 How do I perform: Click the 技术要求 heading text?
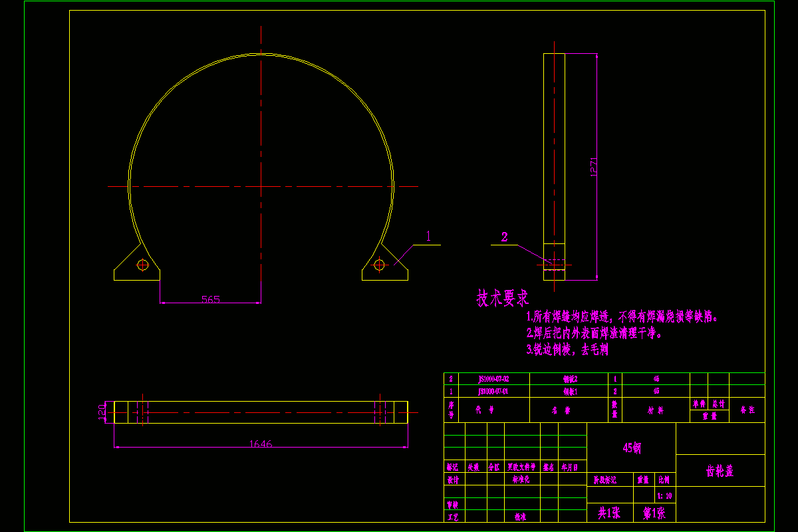502,299
